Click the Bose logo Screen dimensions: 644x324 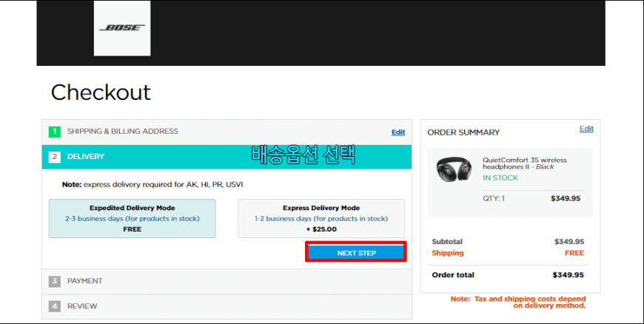point(122,28)
